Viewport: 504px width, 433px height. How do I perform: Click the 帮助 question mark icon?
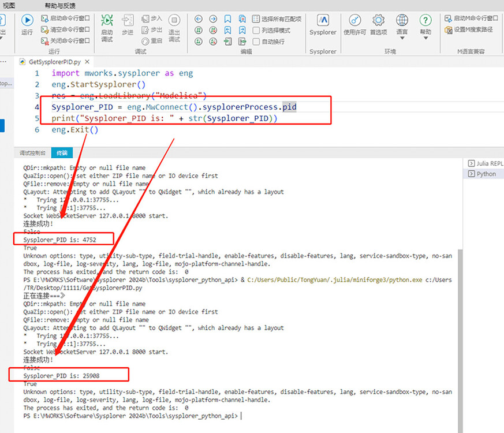(425, 20)
